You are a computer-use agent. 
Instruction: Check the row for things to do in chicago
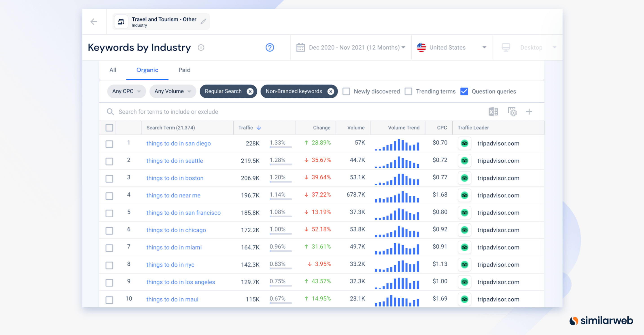point(109,231)
